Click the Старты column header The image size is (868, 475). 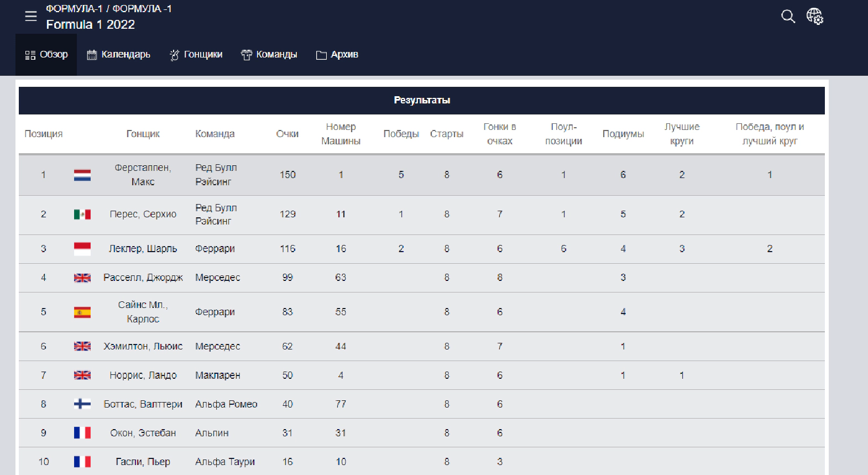click(447, 134)
